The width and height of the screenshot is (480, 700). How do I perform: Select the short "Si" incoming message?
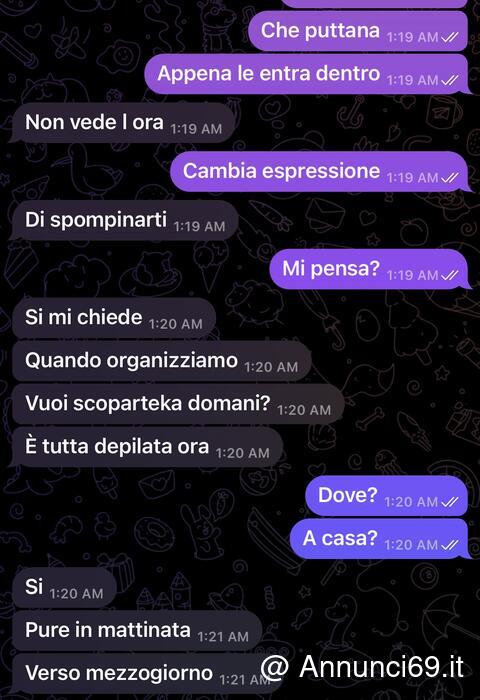[x=63, y=588]
